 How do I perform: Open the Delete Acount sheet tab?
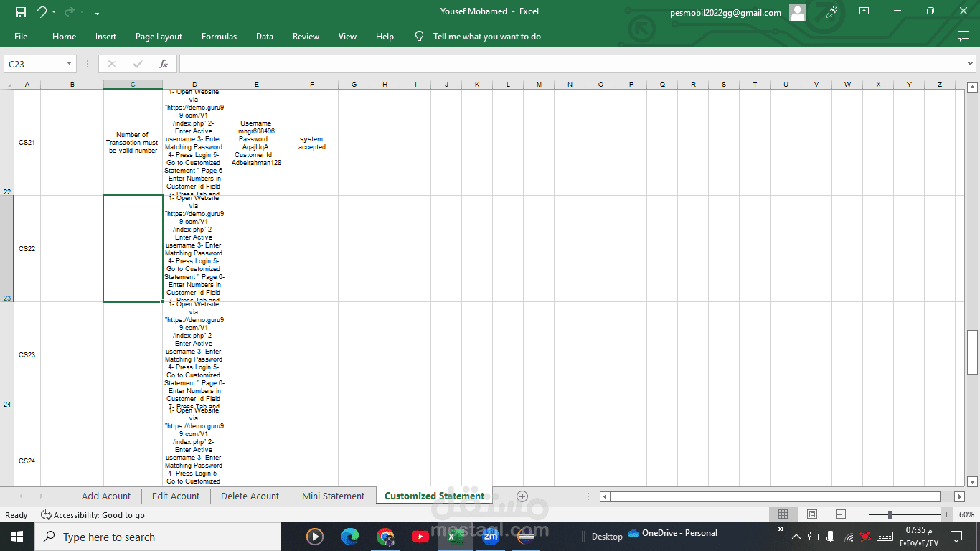pyautogui.click(x=250, y=496)
